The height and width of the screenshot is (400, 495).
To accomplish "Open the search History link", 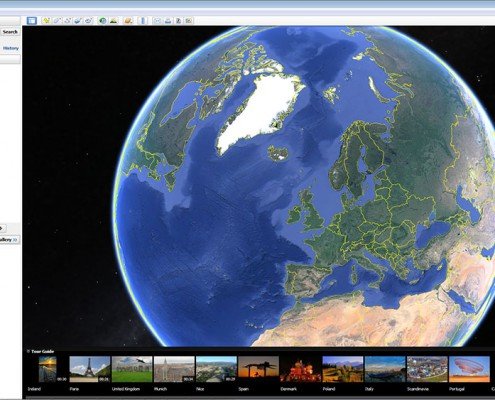I will (11, 48).
